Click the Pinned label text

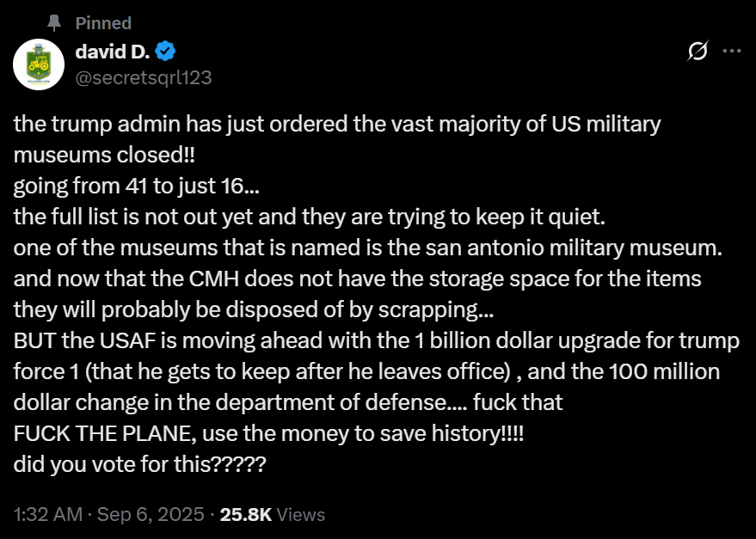point(103,22)
